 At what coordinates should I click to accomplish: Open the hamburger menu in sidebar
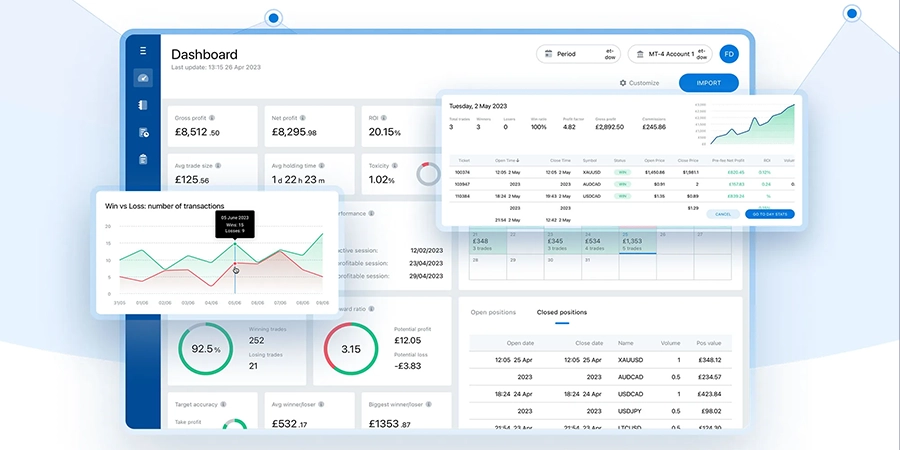click(143, 51)
